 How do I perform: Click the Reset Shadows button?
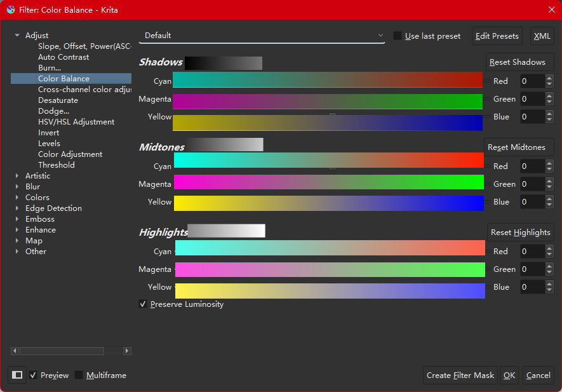point(518,62)
